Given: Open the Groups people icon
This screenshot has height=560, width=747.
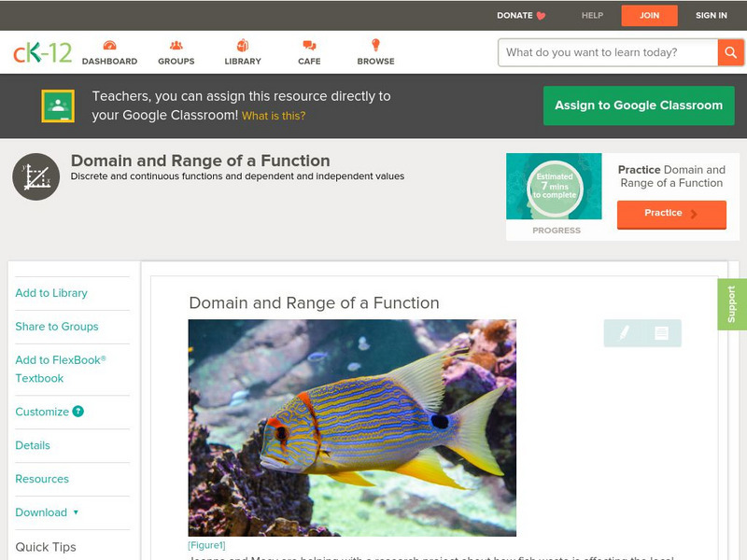Looking at the screenshot, I should pyautogui.click(x=176, y=46).
